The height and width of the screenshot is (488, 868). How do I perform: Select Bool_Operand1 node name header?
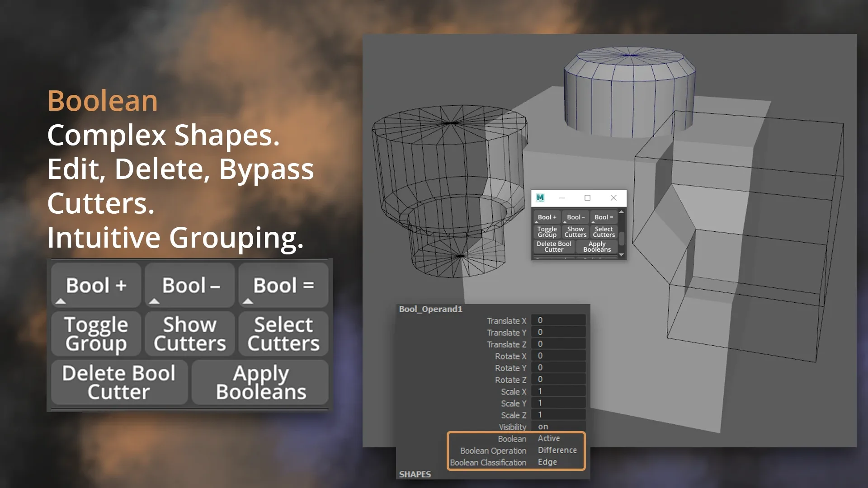point(430,309)
